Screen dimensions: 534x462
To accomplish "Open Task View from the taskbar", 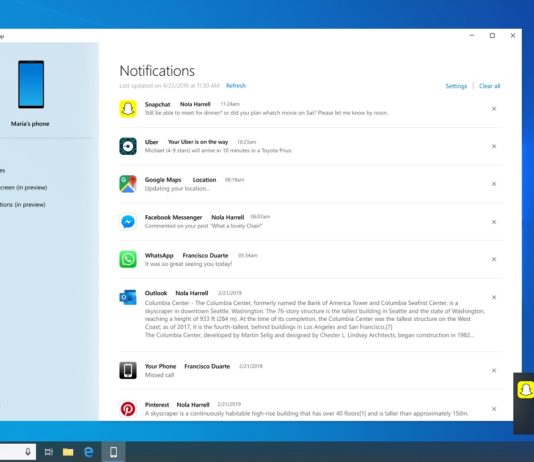I will coord(49,452).
